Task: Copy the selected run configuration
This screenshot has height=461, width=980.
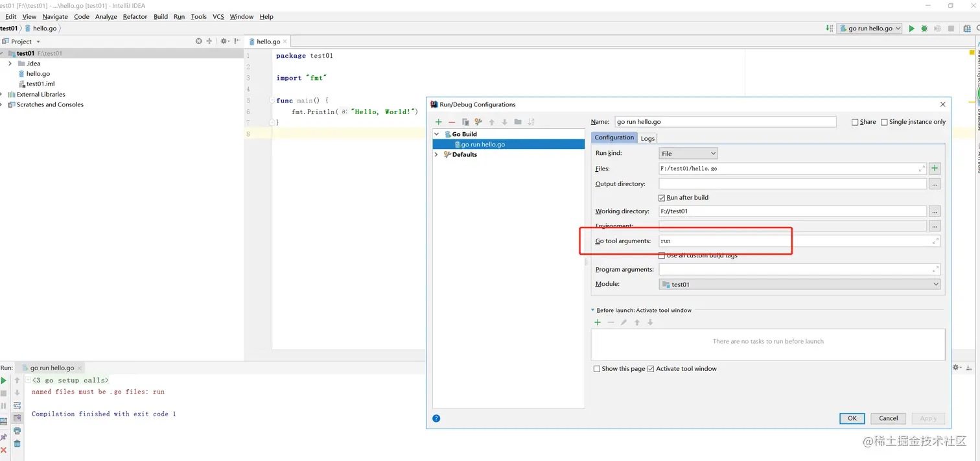Action: (x=465, y=122)
